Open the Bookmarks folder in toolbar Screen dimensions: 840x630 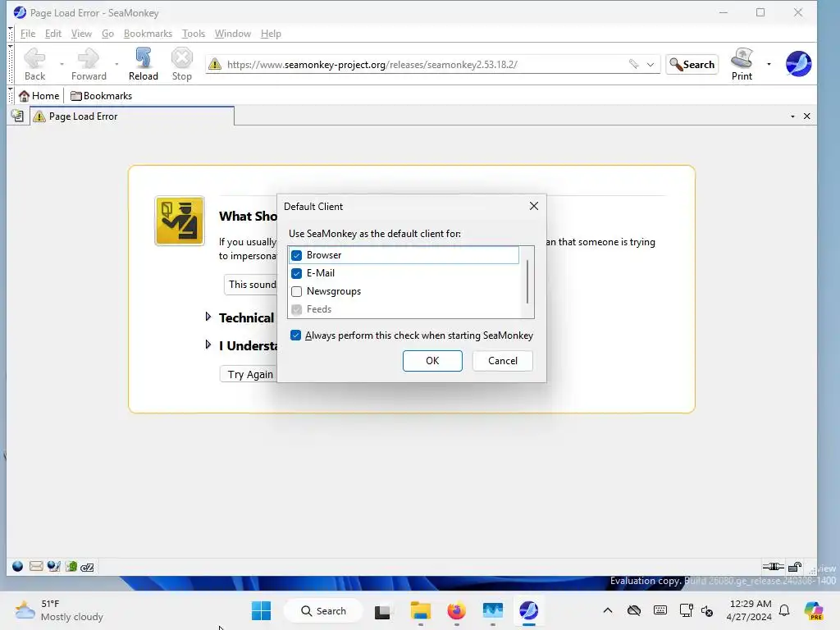[x=101, y=96]
